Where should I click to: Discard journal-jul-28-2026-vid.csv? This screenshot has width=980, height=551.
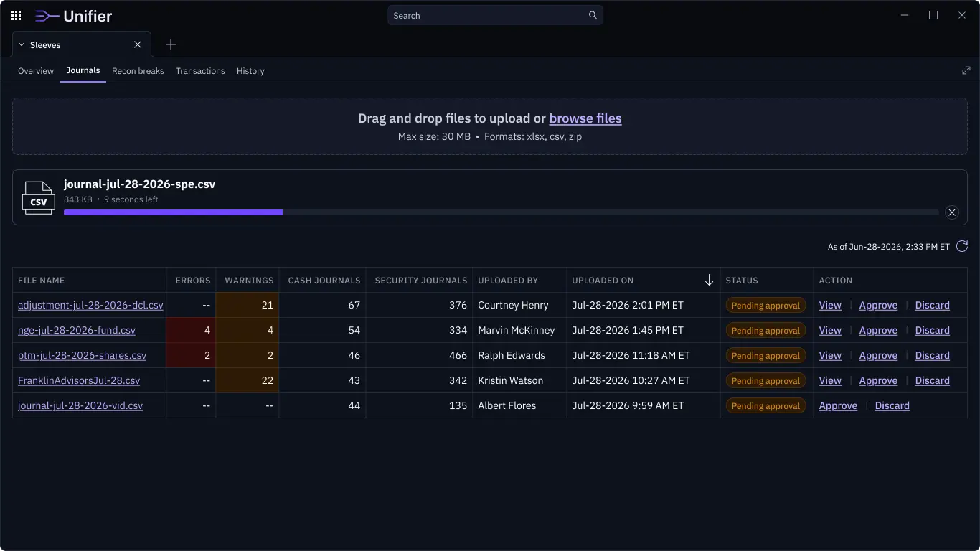pos(892,405)
